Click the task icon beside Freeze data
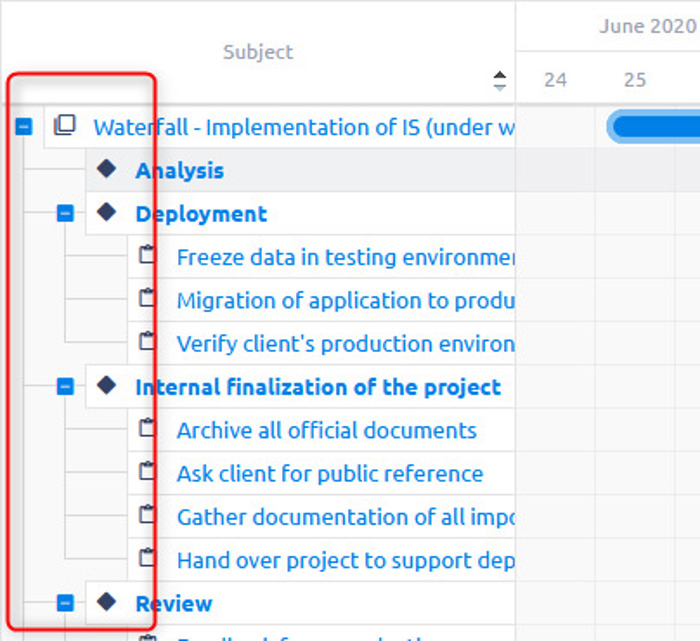The width and height of the screenshot is (700, 641). point(148,256)
